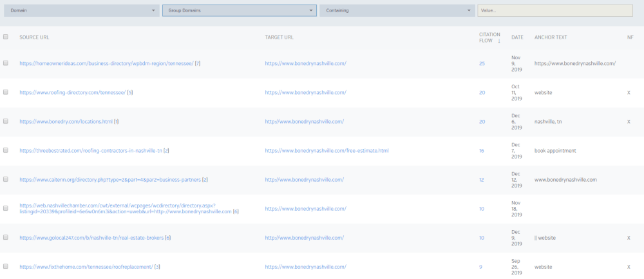Screen dimensions: 644x279
Task: Click citation flow value 25
Action: point(482,63)
